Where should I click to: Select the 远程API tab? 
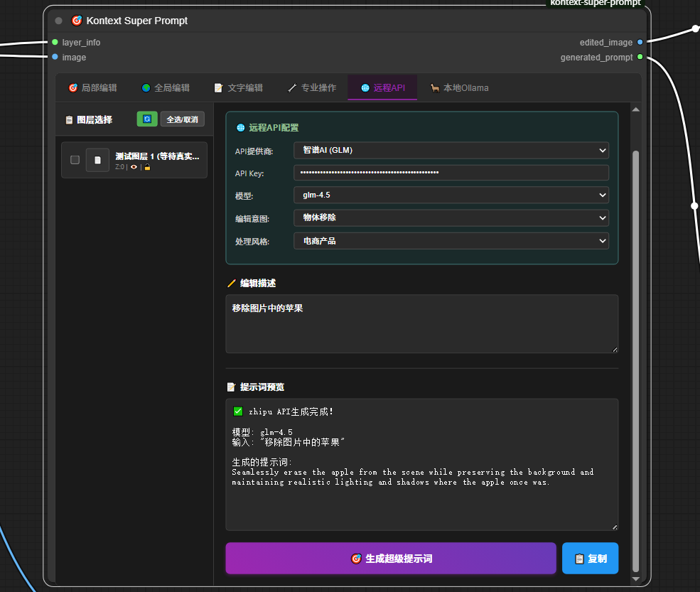point(382,87)
